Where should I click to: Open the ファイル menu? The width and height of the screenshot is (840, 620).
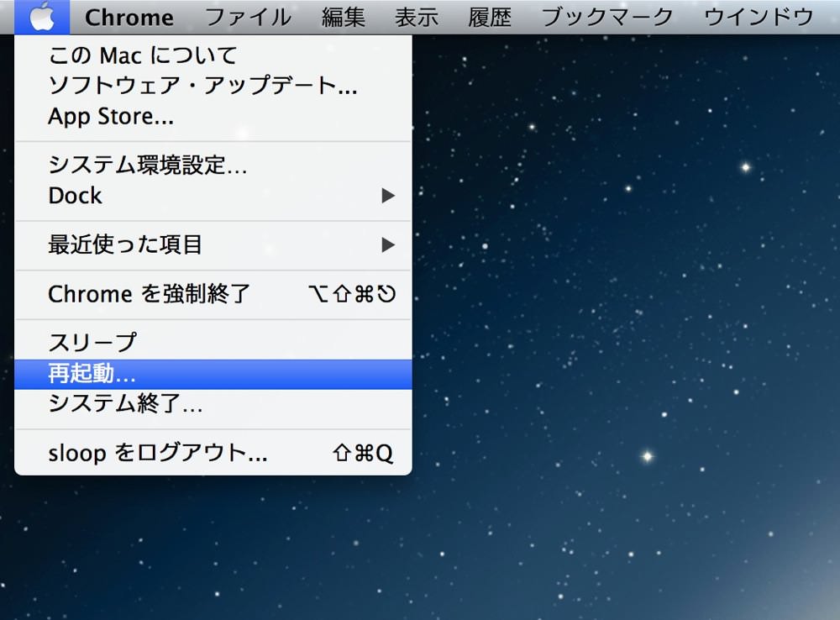(248, 17)
